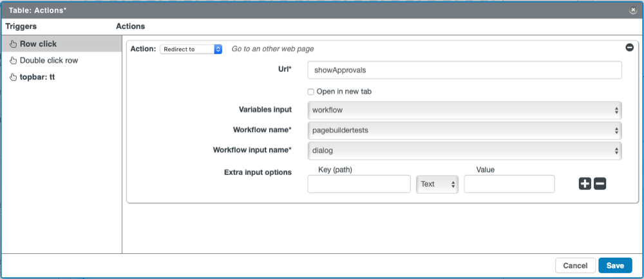Click the Extra input options label
Viewport: 644px width, 279px height.
pyautogui.click(x=258, y=172)
